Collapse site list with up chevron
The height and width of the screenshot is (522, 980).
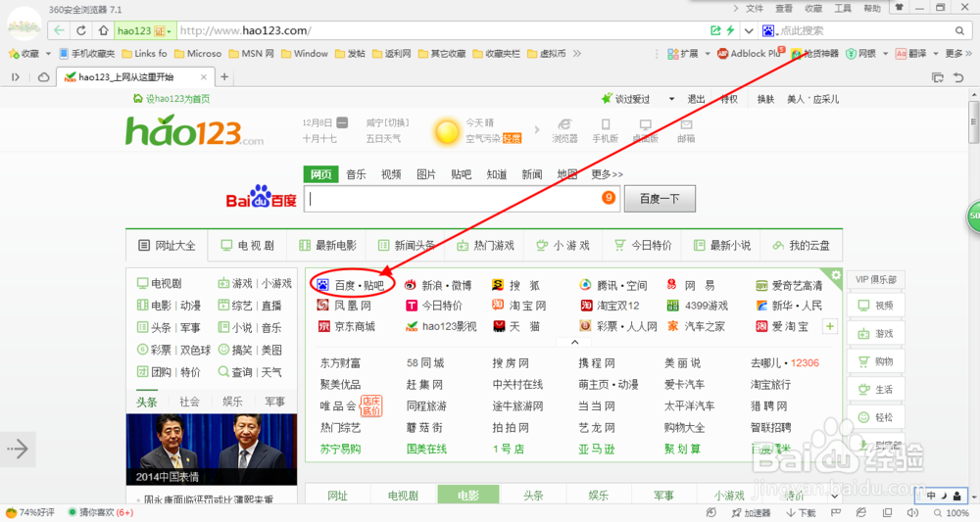(x=575, y=342)
